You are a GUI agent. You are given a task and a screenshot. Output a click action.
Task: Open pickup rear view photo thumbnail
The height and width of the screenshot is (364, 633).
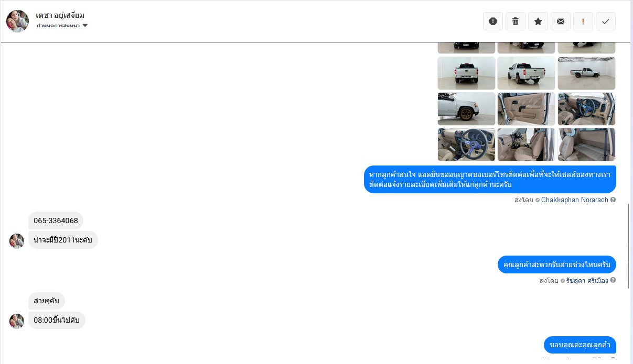tap(466, 73)
